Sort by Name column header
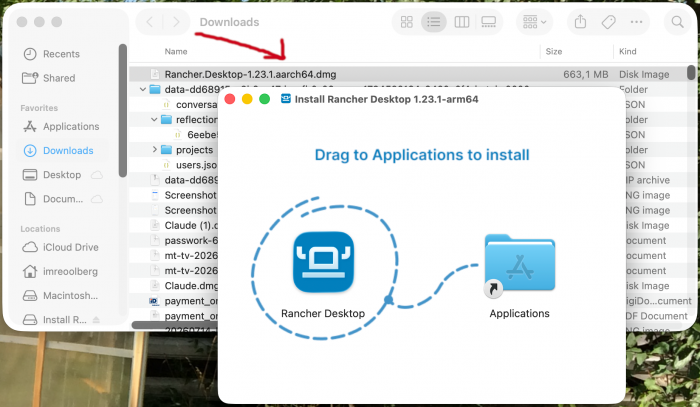Screen dimensions: 700x407 click(176, 51)
